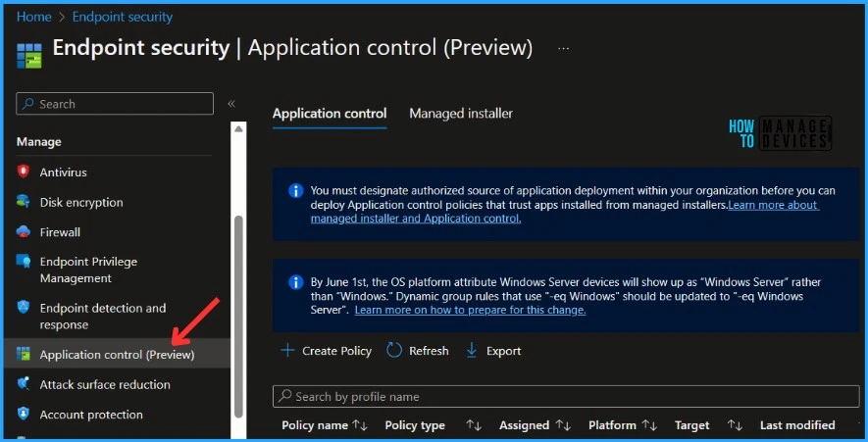Click the Endpoint detection and response icon

click(24, 308)
